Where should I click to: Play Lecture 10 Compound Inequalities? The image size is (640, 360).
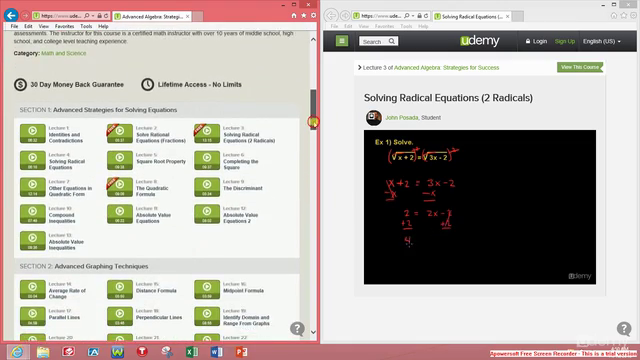click(x=33, y=214)
